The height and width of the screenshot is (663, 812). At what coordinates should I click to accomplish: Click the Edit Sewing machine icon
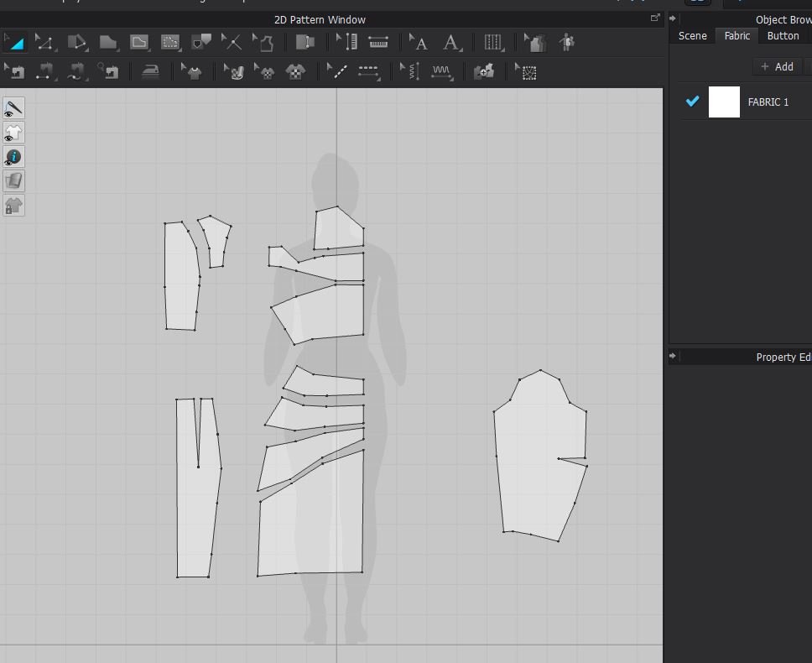[x=15, y=72]
